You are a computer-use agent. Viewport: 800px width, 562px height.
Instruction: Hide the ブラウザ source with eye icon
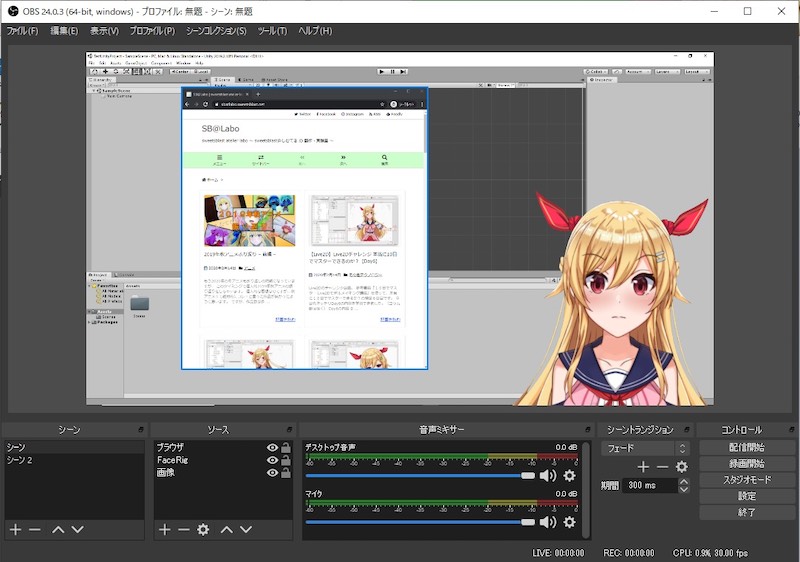tap(272, 447)
